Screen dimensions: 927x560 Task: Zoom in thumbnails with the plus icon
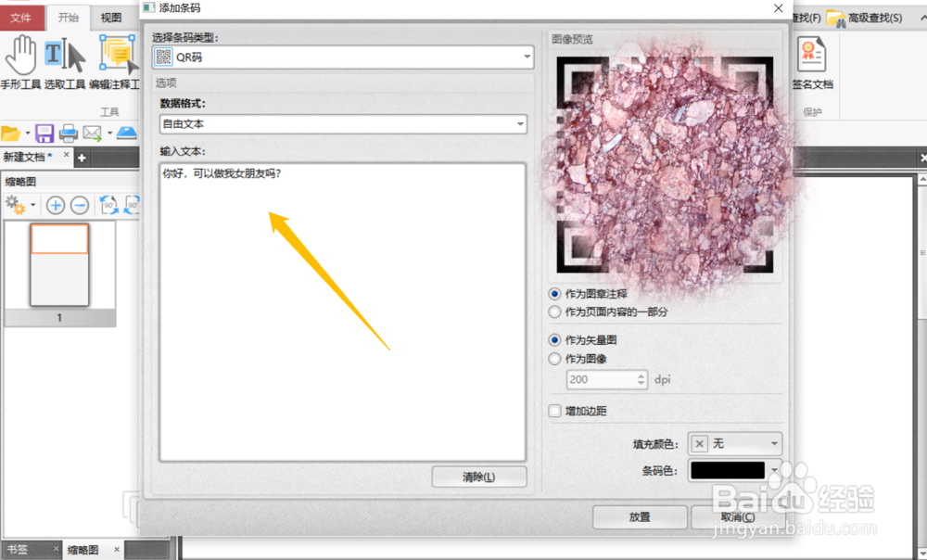(56, 205)
